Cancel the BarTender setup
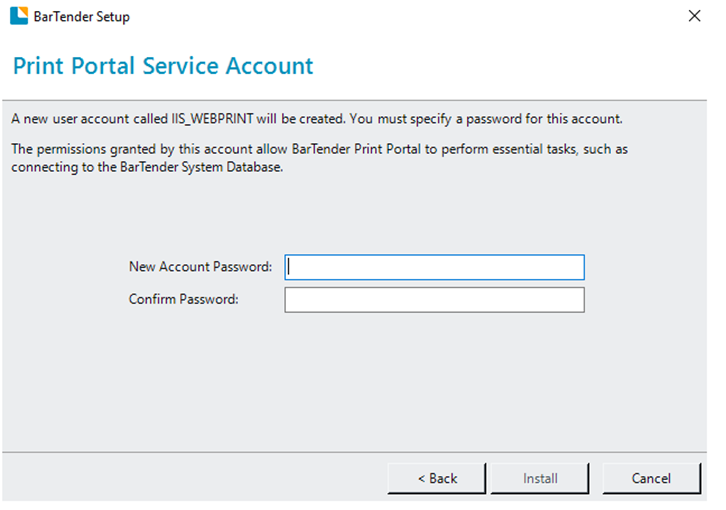This screenshot has width=726, height=510. pos(651,479)
